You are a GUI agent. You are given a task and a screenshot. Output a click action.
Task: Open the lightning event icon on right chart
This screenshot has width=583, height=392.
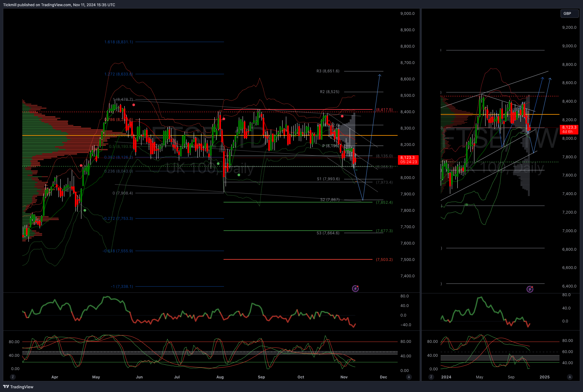pyautogui.click(x=530, y=289)
